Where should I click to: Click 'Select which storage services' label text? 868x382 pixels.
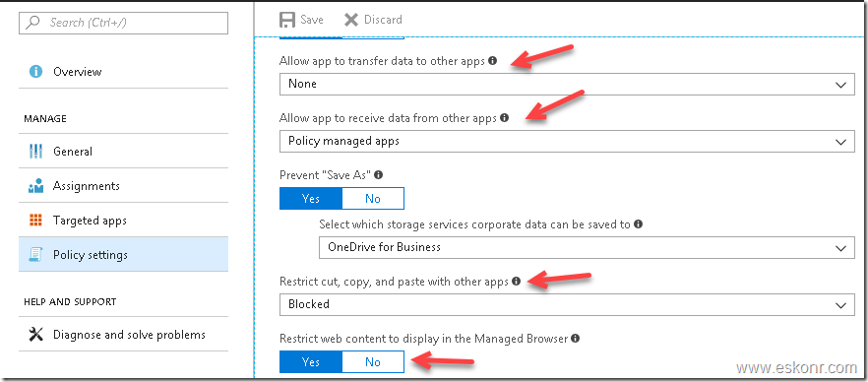coord(474,224)
